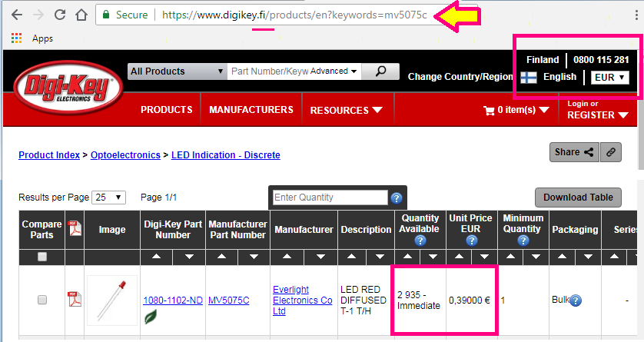Image resolution: width=644 pixels, height=342 pixels.
Task: Check the compare box for MV5075C row
Action: tap(42, 300)
